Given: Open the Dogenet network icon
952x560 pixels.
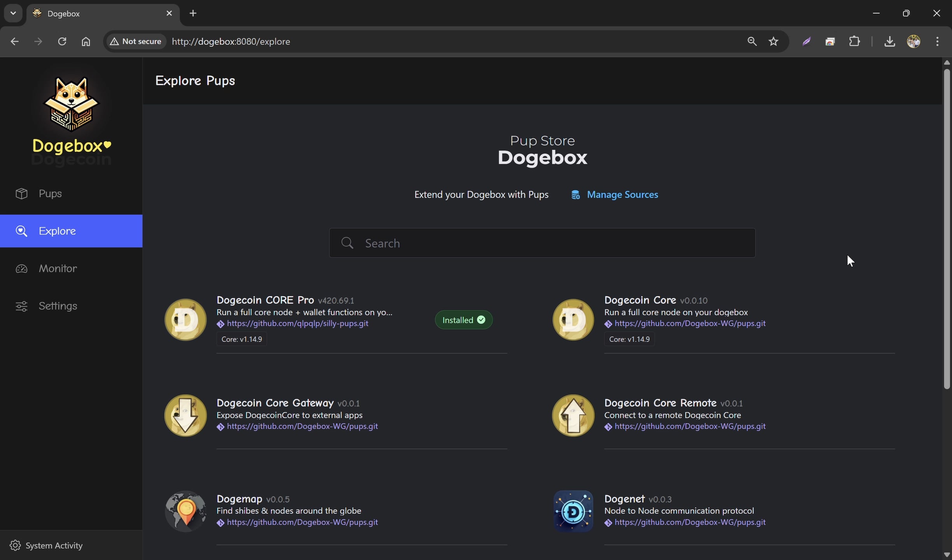Looking at the screenshot, I should [x=573, y=511].
